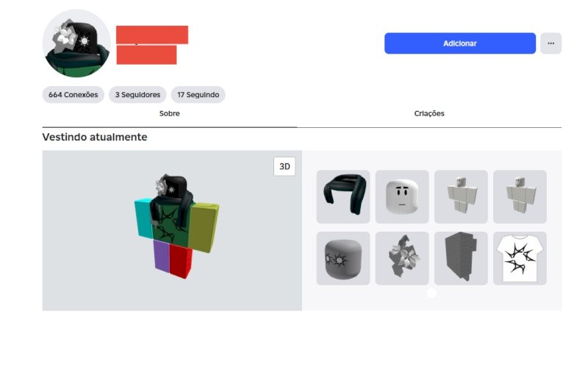The width and height of the screenshot is (588, 367).
Task: Open the gray flower hair accessory item
Action: (x=402, y=258)
